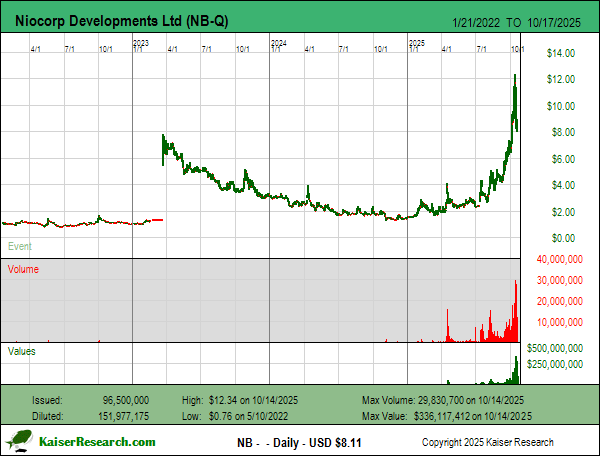The image size is (600, 456).
Task: Click the 2025 year marker on the timeline
Action: 416,43
